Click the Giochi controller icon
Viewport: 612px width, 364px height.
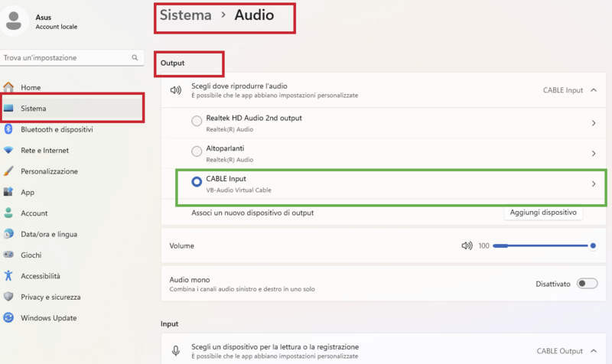(x=8, y=255)
